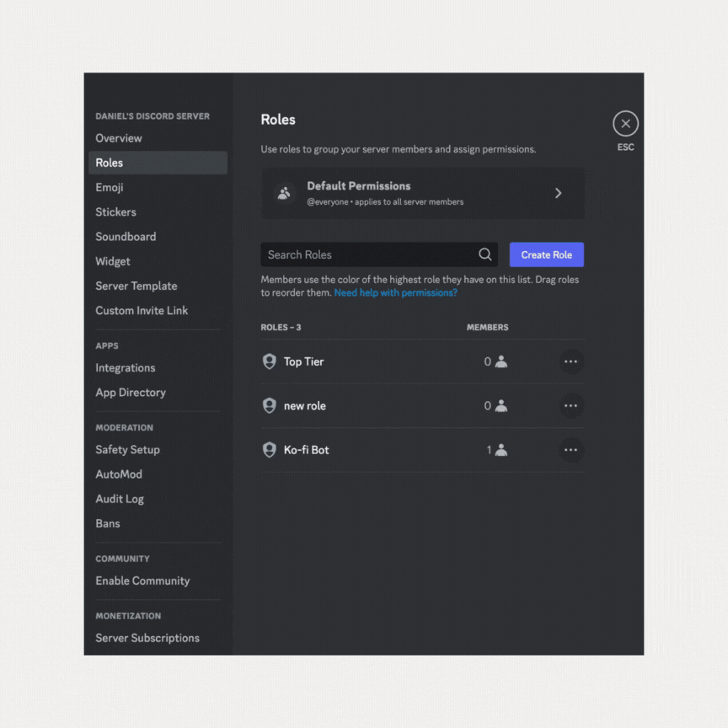This screenshot has width=728, height=728.
Task: Click the Default Permissions people icon
Action: click(x=284, y=193)
